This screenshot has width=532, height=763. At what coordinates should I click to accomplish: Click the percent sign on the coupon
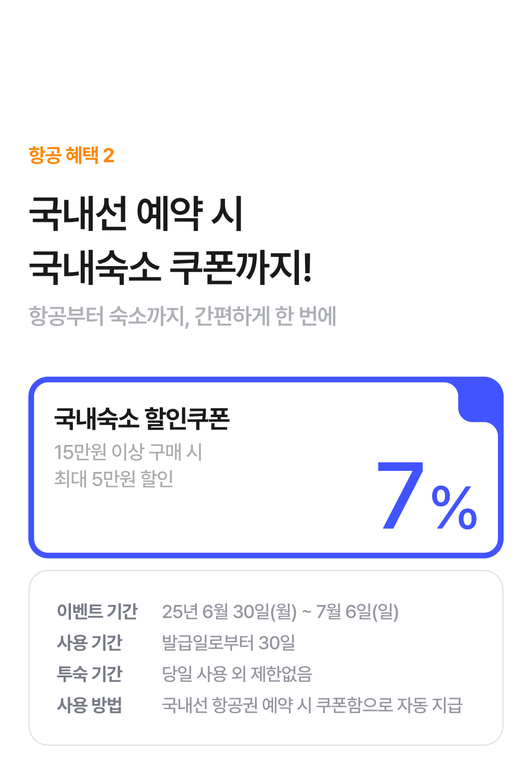click(x=454, y=508)
